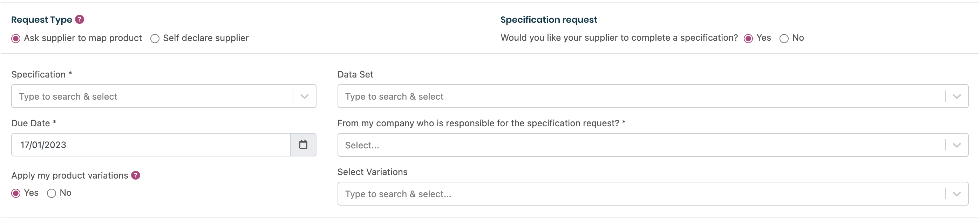Click into the Specification search field

coord(152,96)
